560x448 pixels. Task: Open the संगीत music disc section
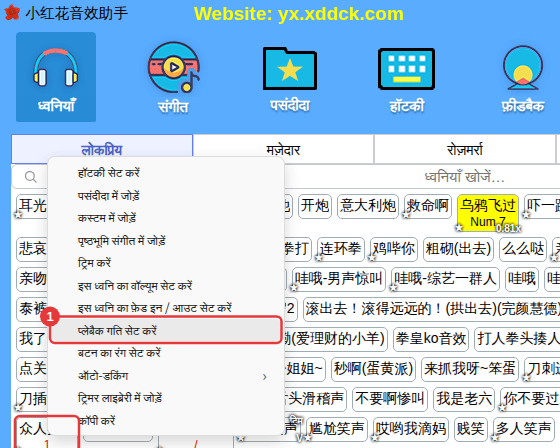coord(174,77)
